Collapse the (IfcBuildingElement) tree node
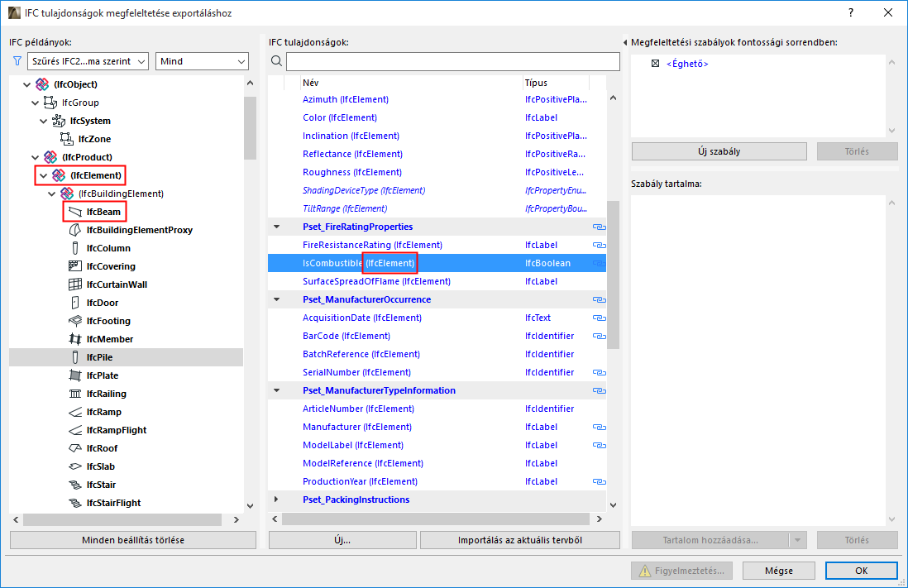Screen dimensions: 908x588 (x=51, y=194)
